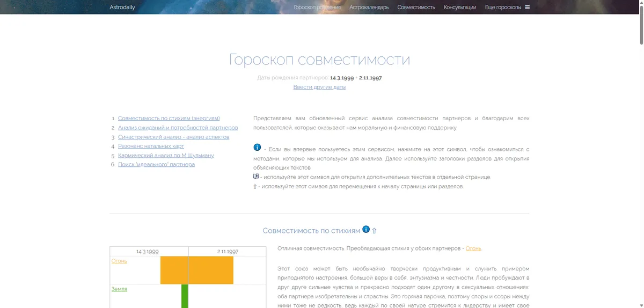Image resolution: width=644 pixels, height=308 pixels.
Task: Open Анализ ожиданий и потребностей партнеров link
Action: (178, 128)
